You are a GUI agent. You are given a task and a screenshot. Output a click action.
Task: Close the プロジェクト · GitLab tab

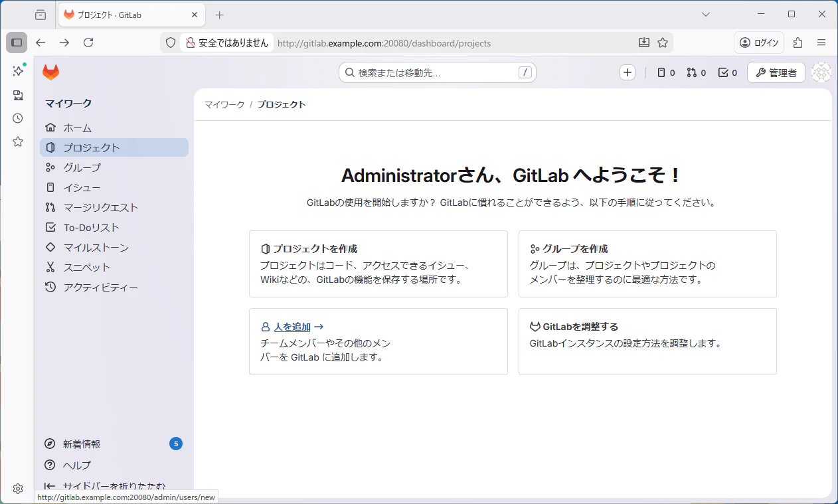(x=195, y=15)
